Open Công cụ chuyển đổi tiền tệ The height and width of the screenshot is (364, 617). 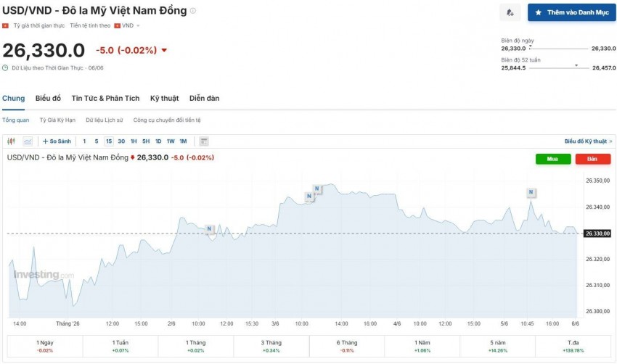coord(167,120)
